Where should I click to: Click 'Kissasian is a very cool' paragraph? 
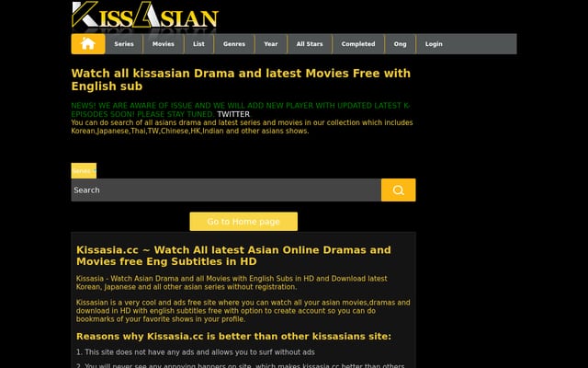point(243,311)
